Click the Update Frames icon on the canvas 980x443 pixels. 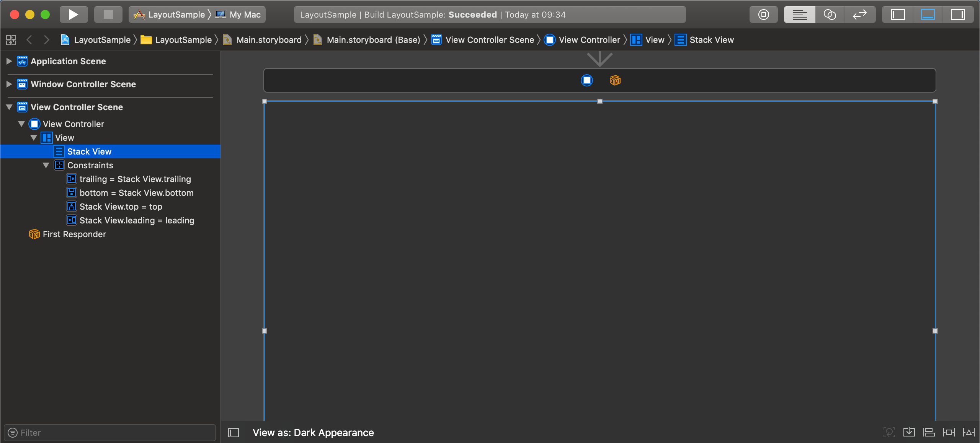point(889,432)
